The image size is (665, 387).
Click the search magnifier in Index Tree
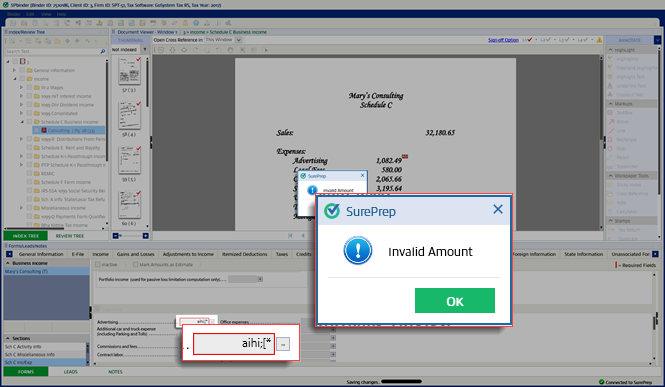coord(102,51)
